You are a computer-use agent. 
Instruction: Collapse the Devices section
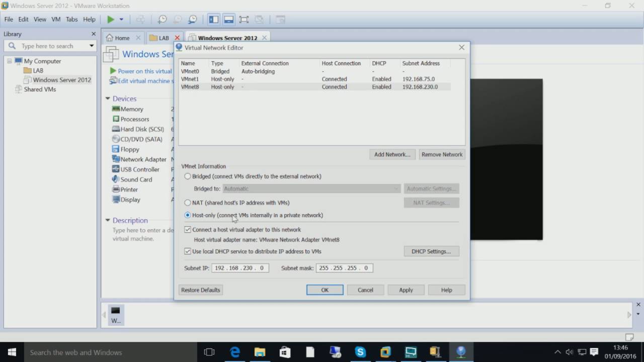(108, 99)
